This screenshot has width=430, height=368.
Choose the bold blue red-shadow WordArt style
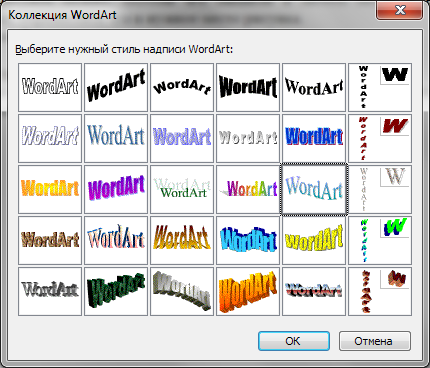314,138
